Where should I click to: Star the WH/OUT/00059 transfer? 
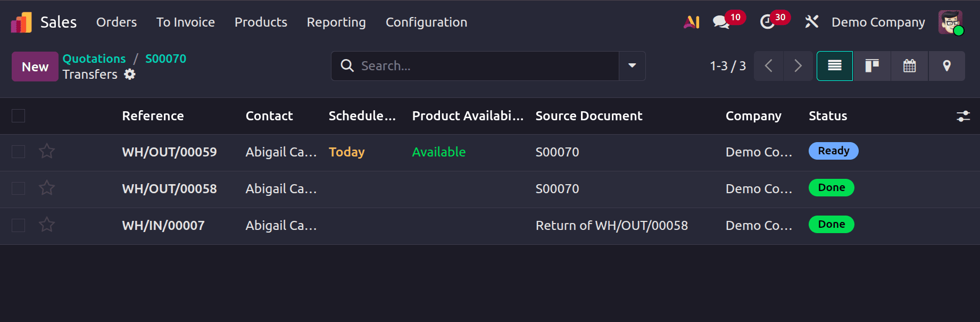pyautogui.click(x=47, y=152)
